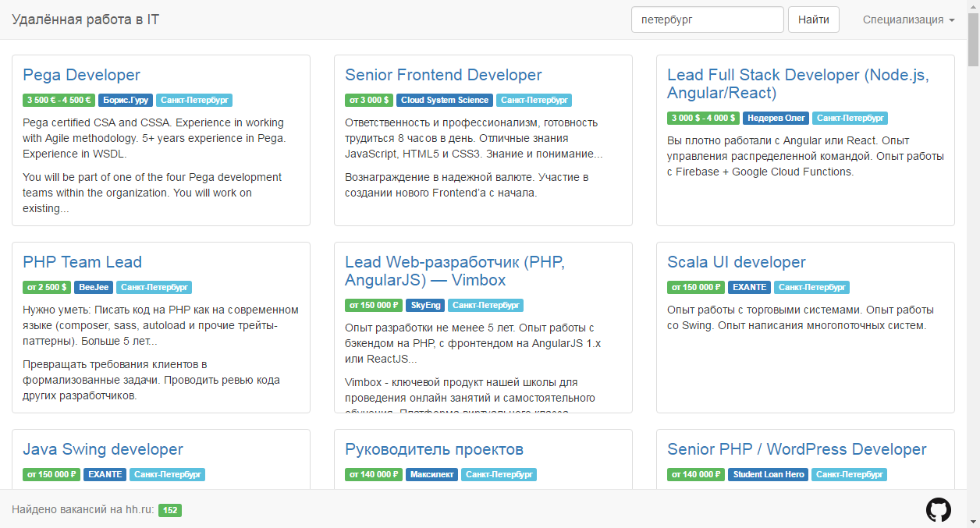Expand the Специализация dropdown

(909, 19)
